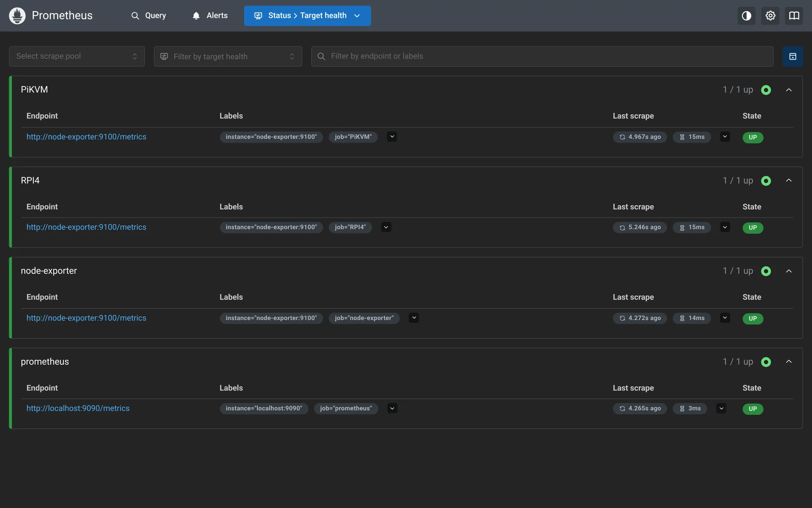Expand last scrape details in node-exporter row
This screenshot has width=812, height=508.
pos(725,318)
